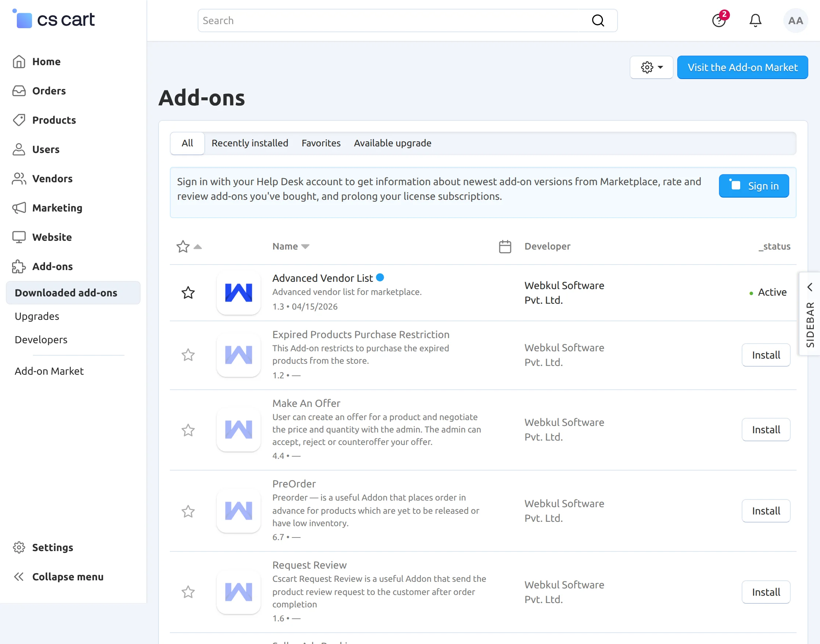The image size is (820, 644).
Task: Click PreOrder addon logo
Action: point(238,511)
